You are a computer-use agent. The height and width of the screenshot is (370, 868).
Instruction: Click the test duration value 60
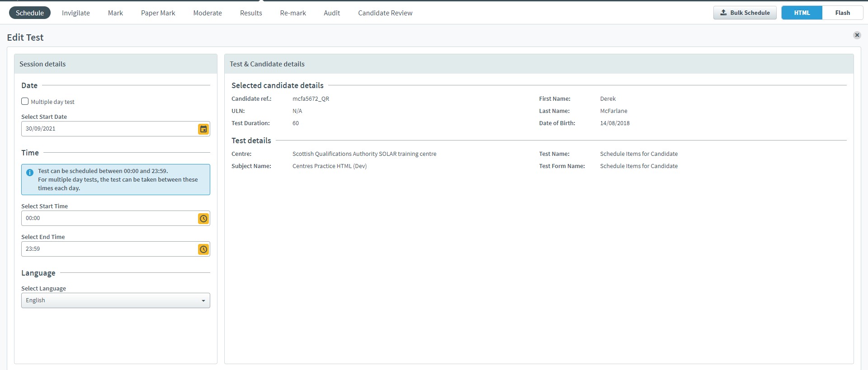[296, 123]
